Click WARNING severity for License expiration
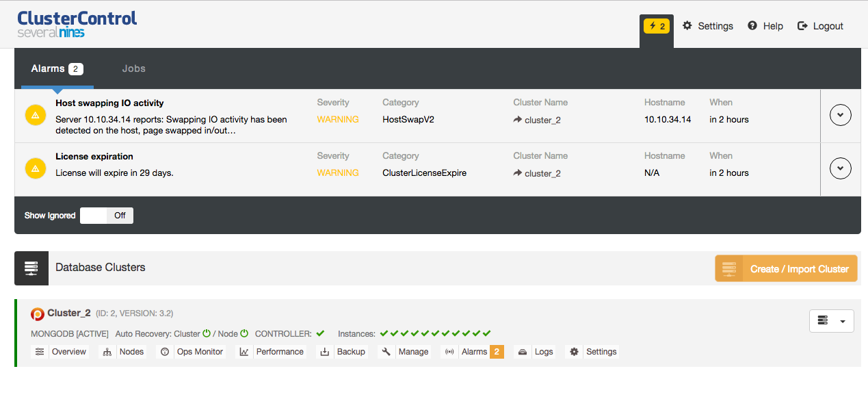The width and height of the screenshot is (868, 397). pos(338,172)
